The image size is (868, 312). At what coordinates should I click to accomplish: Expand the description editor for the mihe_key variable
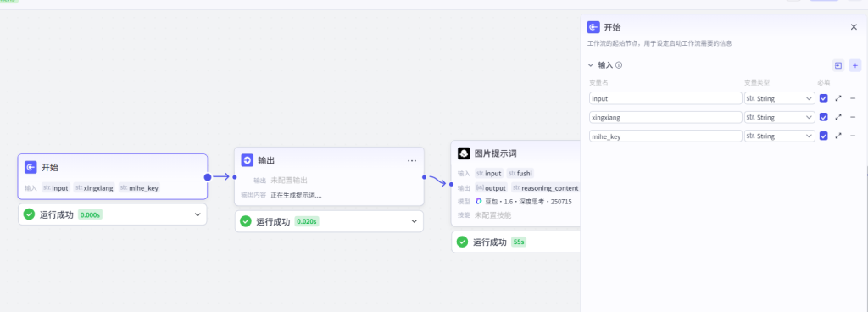coord(838,136)
